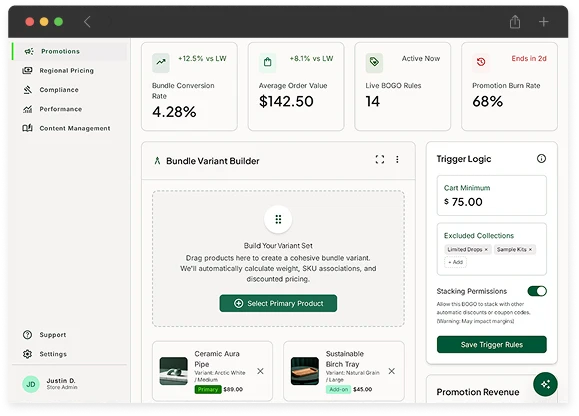Click Bundle Conversion Rate trend icon
This screenshot has width=579, height=416.
pyautogui.click(x=161, y=62)
